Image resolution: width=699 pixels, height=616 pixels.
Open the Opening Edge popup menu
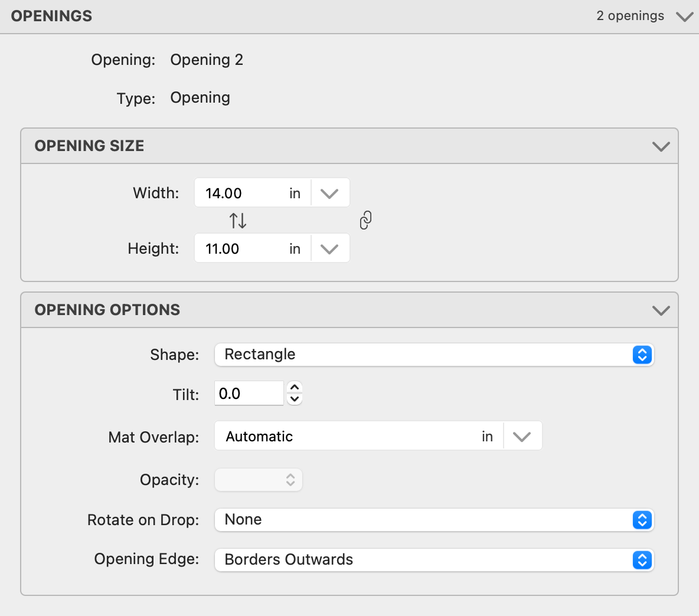tap(434, 560)
